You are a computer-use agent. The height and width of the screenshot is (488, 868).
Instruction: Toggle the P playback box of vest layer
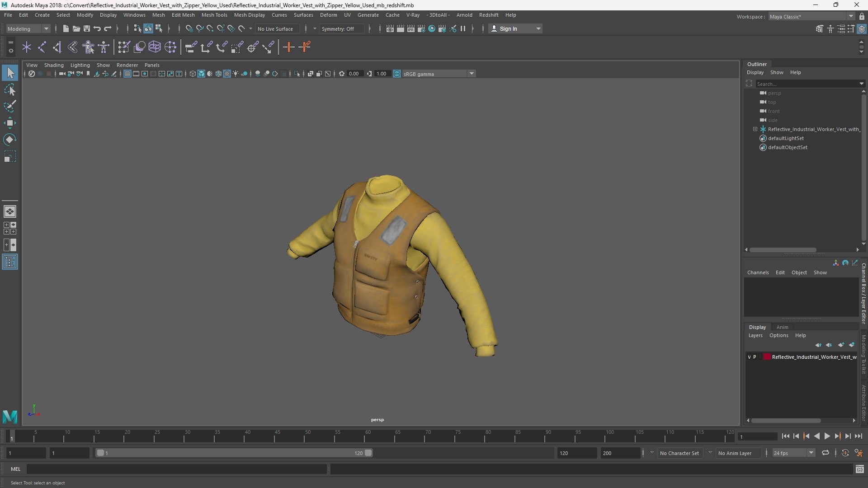(755, 357)
